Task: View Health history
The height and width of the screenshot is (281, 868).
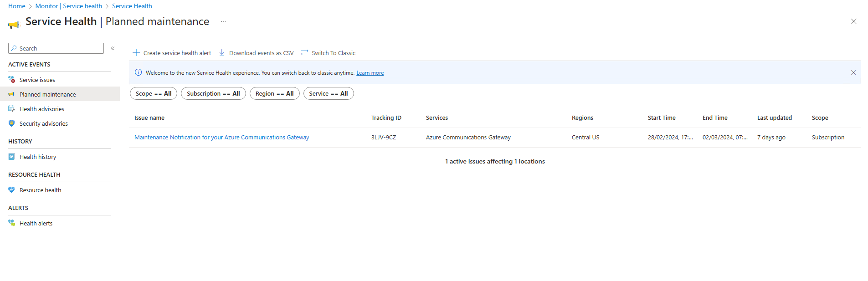Action: 38,157
